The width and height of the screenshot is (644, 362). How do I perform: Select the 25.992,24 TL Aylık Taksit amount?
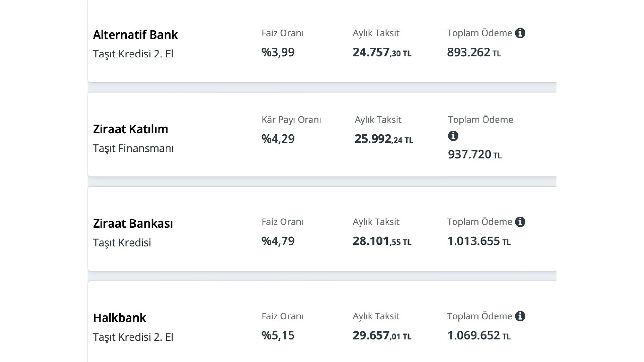(384, 139)
